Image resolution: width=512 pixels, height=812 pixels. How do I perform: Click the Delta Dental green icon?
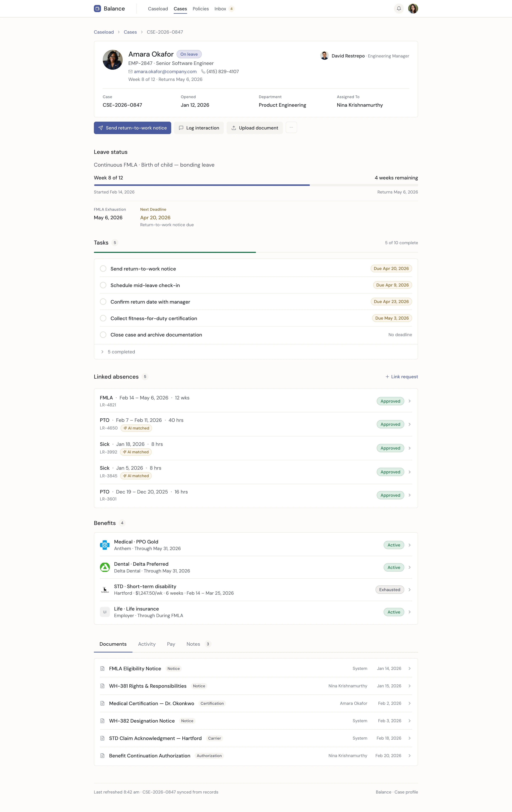(x=105, y=567)
